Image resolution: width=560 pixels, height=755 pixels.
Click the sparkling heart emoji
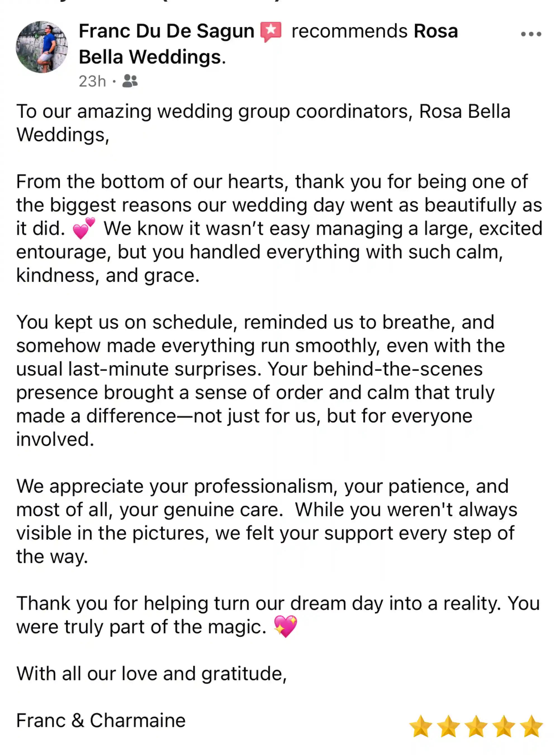[285, 626]
